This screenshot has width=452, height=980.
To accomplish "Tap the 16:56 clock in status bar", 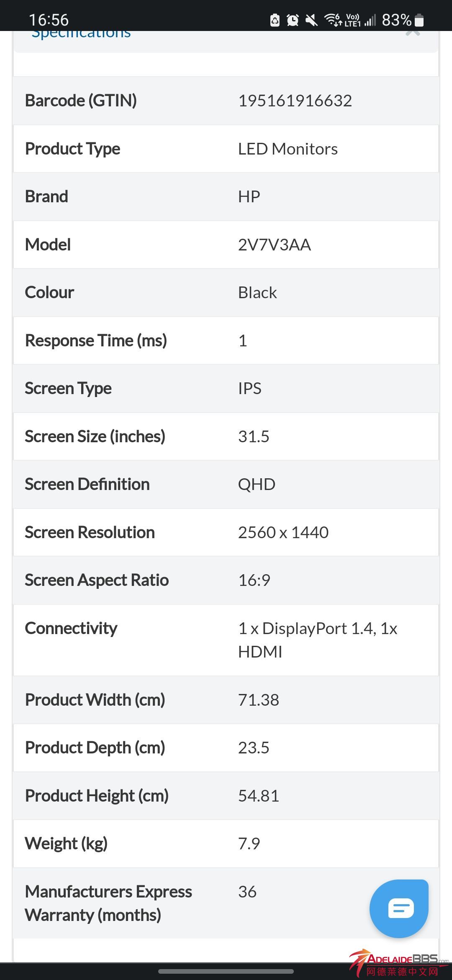I will coord(49,20).
